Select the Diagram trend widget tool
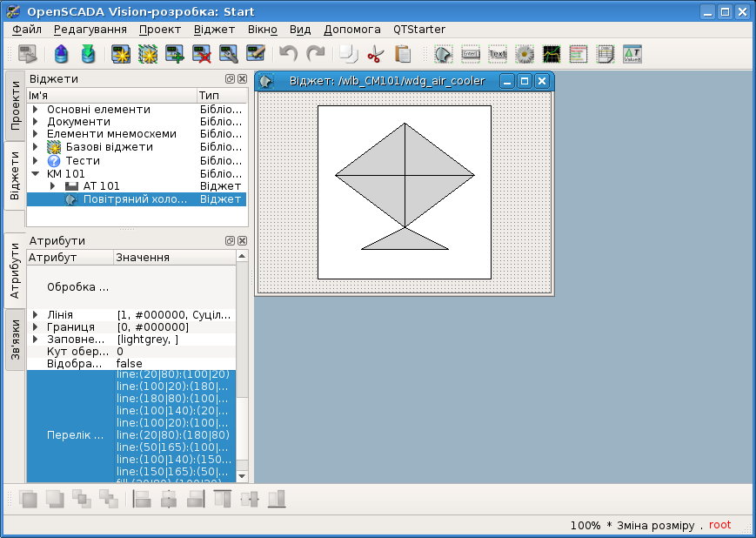The height and width of the screenshot is (538, 756). pos(552,55)
